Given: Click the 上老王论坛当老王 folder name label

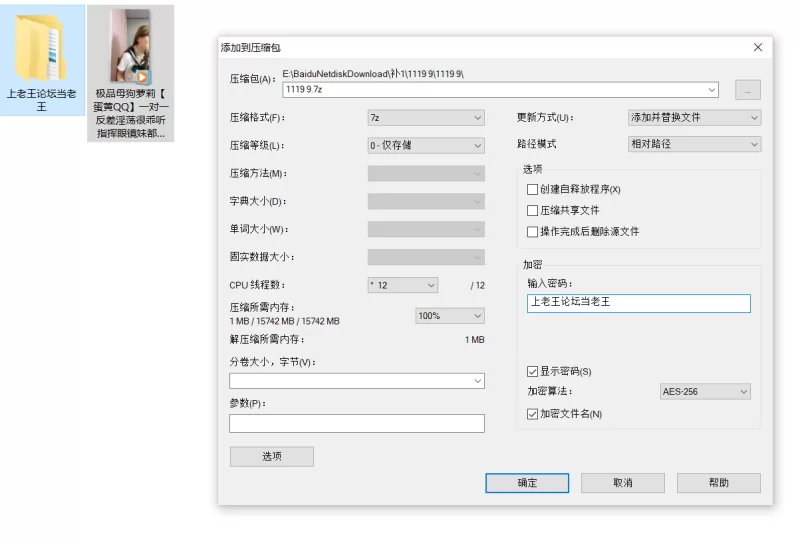Looking at the screenshot, I should pos(41,100).
